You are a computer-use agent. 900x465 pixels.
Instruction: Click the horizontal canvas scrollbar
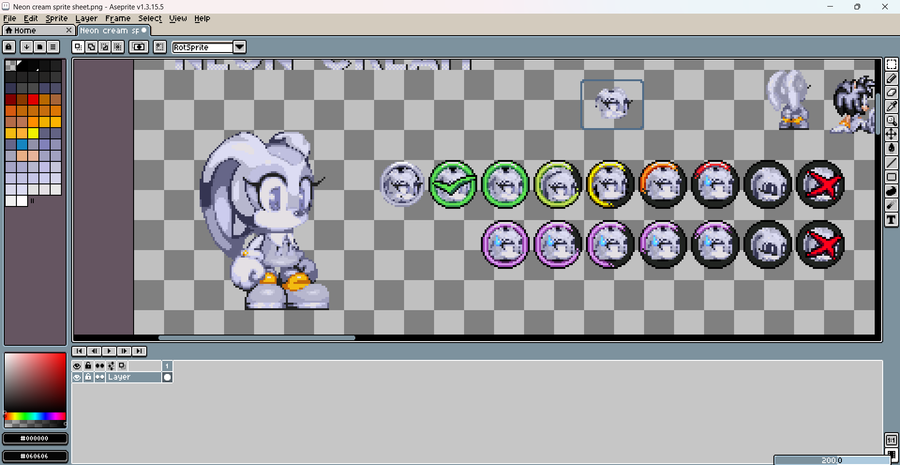click(x=257, y=338)
